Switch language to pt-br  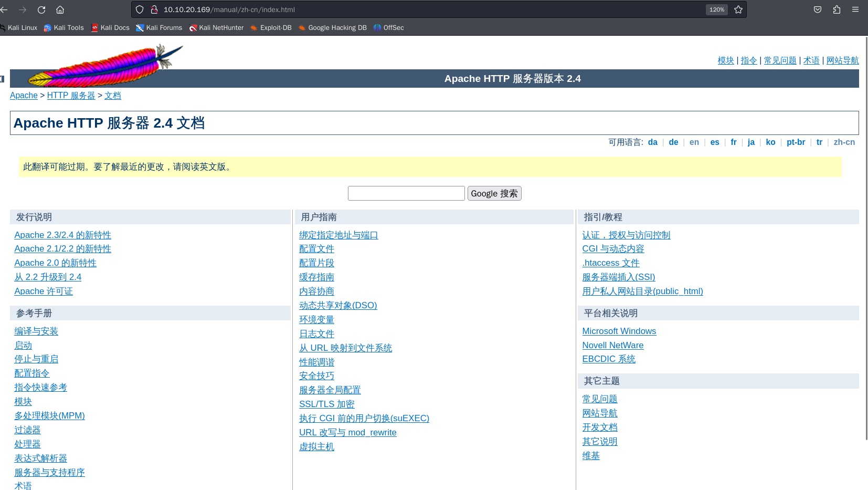coord(796,142)
